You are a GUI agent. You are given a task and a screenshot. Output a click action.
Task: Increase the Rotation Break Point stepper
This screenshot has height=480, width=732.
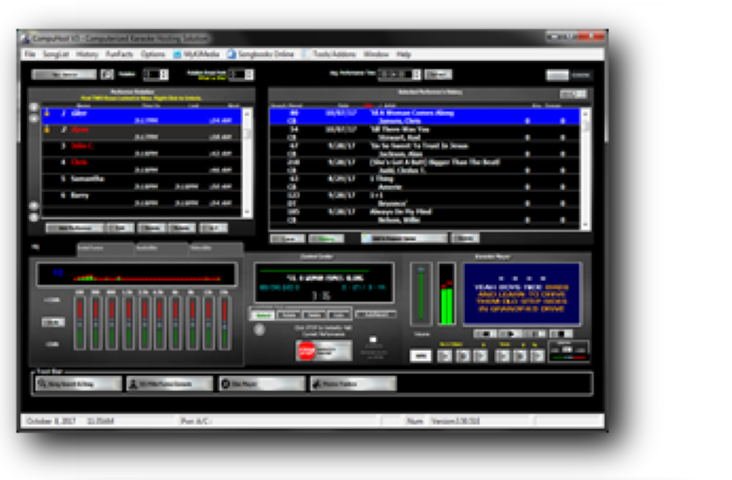250,71
